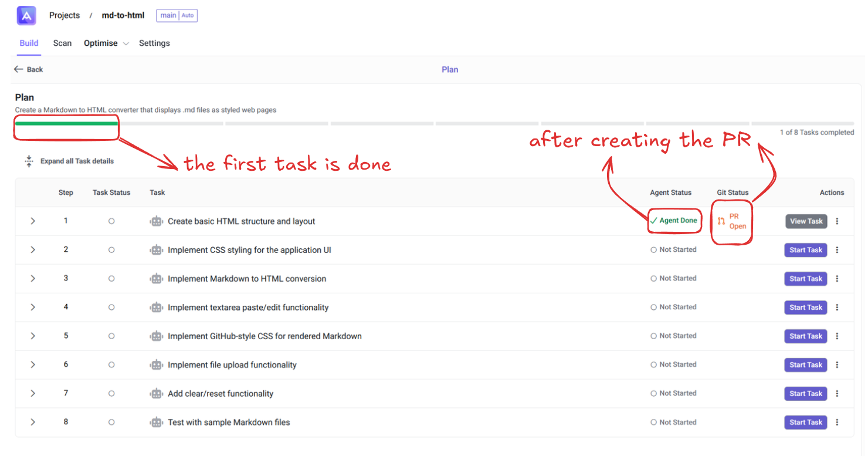Toggle task status circle for step 1
868x456 pixels.
tap(111, 221)
